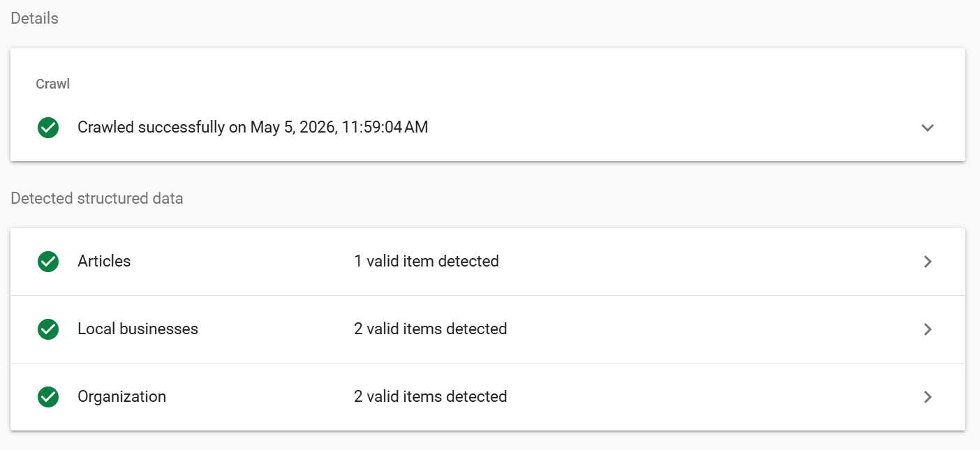980x450 pixels.
Task: Expand the Crawl details chevron
Action: click(928, 128)
